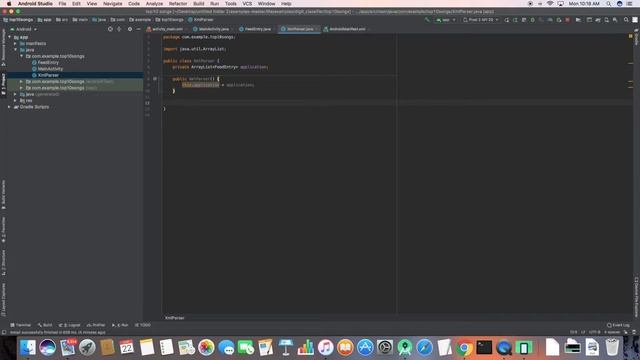Click the red Stop button in toolbar
Image resolution: width=640 pixels, height=360 pixels.
pyautogui.click(x=567, y=20)
